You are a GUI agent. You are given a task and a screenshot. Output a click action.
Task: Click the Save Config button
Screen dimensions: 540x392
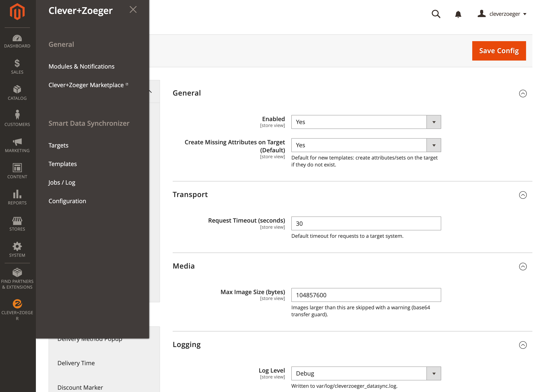click(499, 51)
